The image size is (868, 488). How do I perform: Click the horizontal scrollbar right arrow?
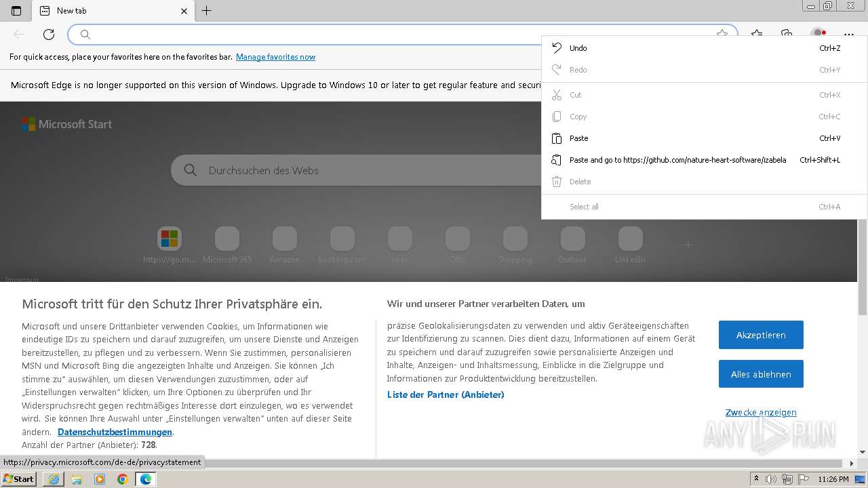[x=852, y=464]
